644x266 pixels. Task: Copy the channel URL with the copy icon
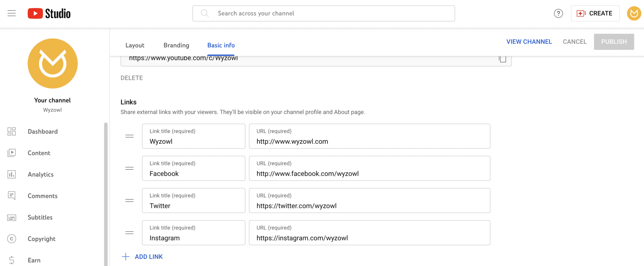[503, 59]
